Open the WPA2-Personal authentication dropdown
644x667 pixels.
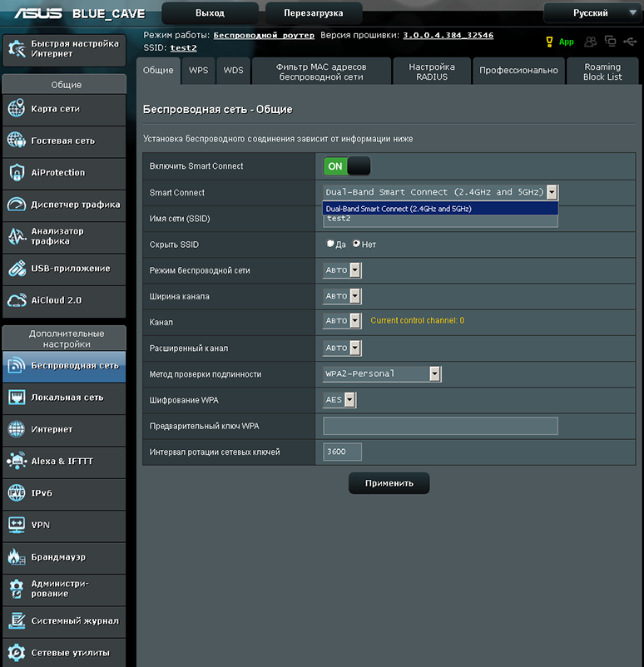pyautogui.click(x=382, y=374)
